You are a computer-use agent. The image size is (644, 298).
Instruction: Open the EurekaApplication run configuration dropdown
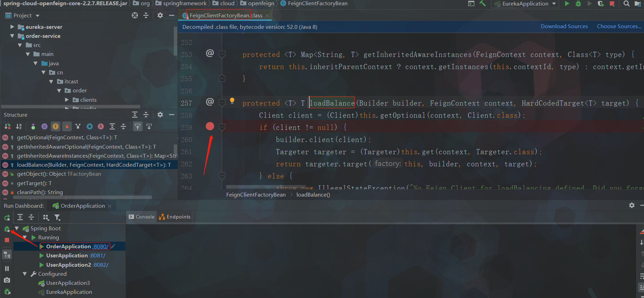click(525, 4)
